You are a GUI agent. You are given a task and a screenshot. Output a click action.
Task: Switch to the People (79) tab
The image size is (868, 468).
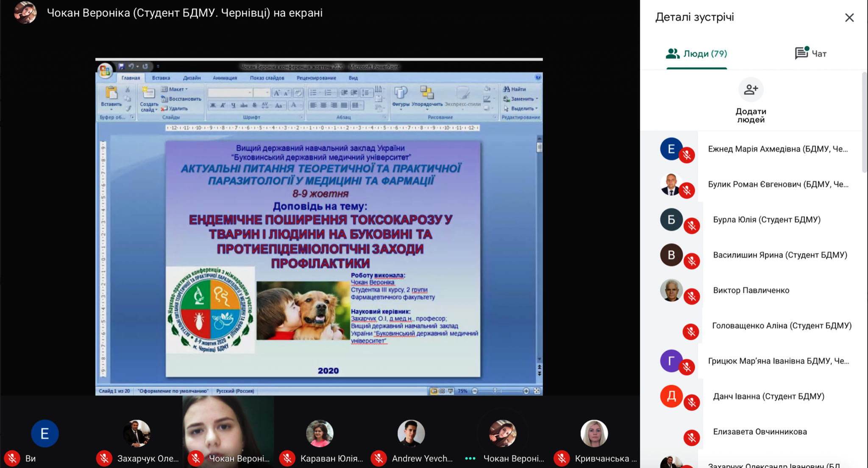(696, 53)
